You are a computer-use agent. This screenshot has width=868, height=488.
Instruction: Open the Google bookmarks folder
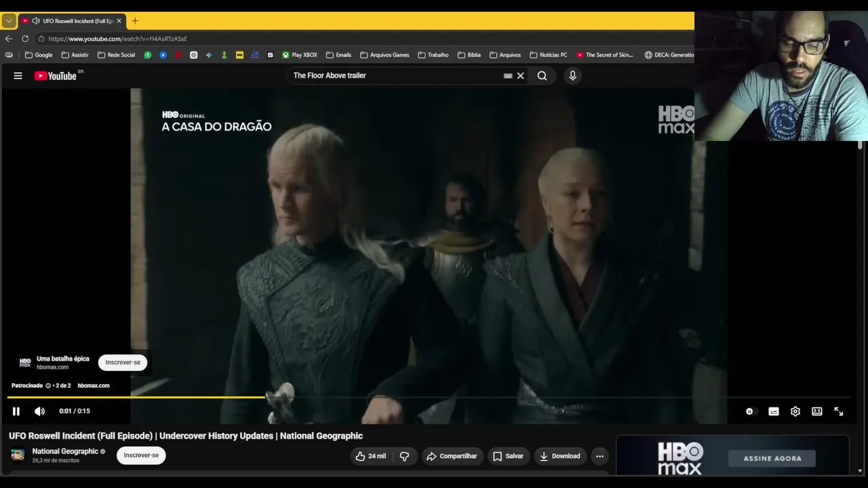pyautogui.click(x=39, y=55)
